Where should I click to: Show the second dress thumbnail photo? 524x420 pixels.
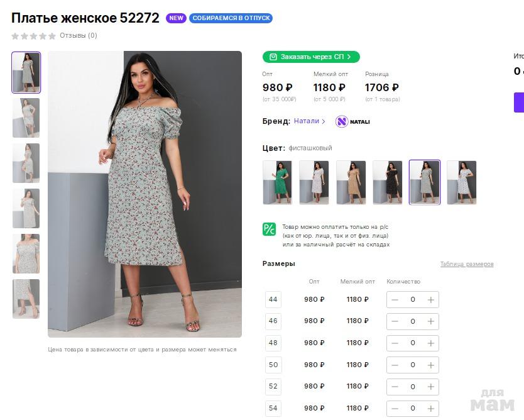coord(26,118)
